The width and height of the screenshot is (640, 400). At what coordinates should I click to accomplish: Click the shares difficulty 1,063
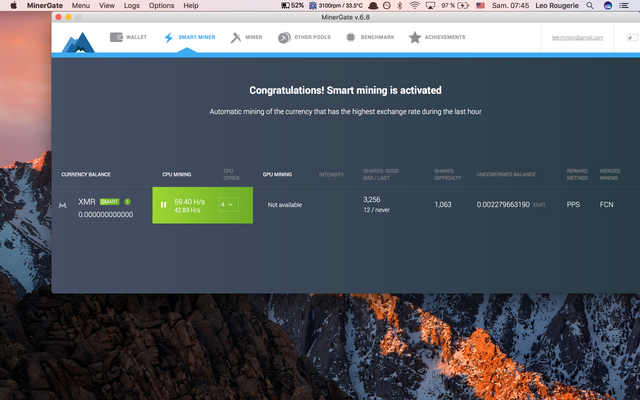443,204
